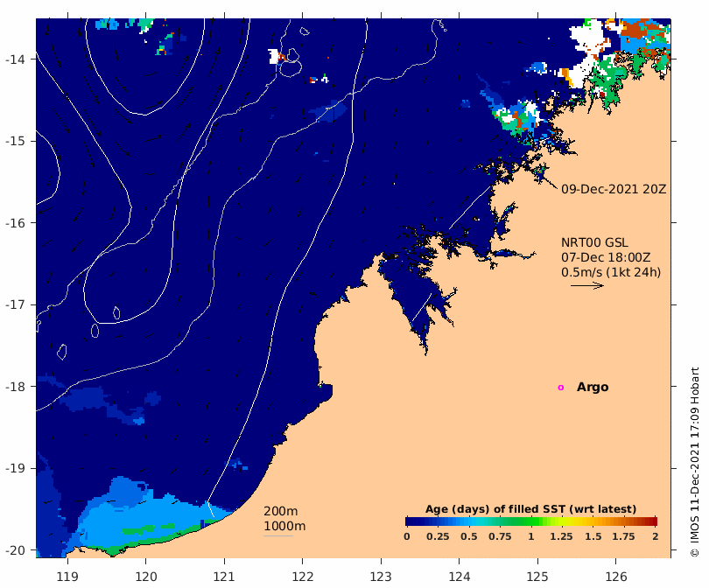Click the 0.5m/s (1kt 24h) scale text
Screen dimensions: 709x588
pyautogui.click(x=611, y=272)
